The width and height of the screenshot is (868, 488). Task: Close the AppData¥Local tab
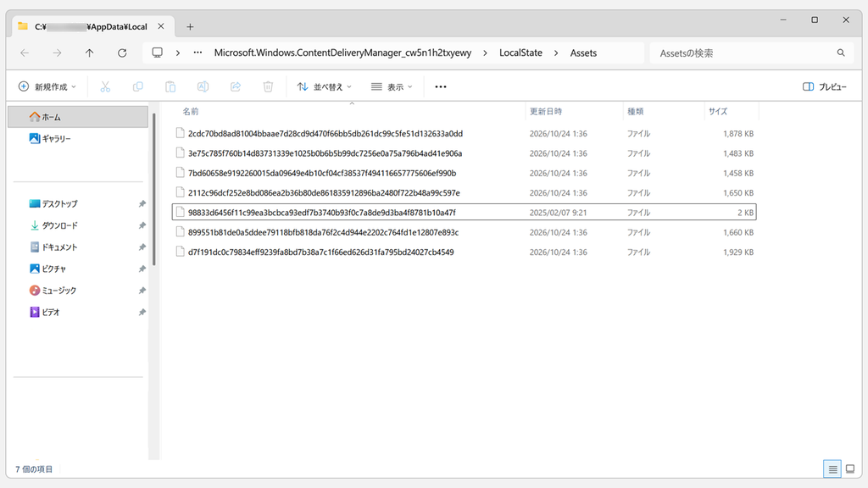pyautogui.click(x=161, y=26)
